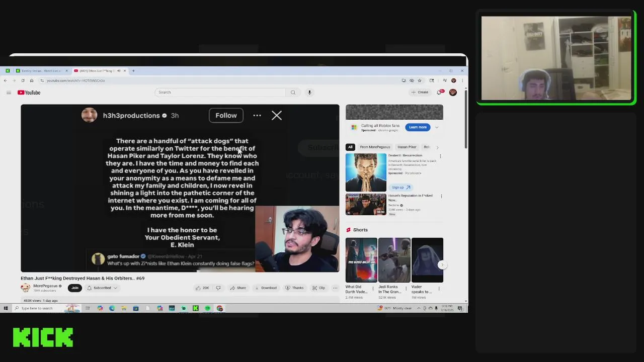Viewport: 644px width, 362px height.
Task: Show hidden system tray icons
Action: point(419,308)
